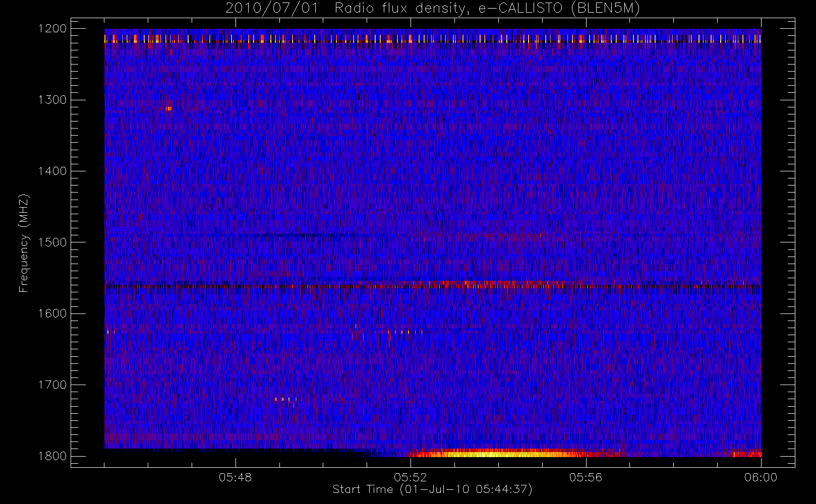This screenshot has width=816, height=504.
Task: Click the 05:48 time tick label
Action: pos(235,477)
